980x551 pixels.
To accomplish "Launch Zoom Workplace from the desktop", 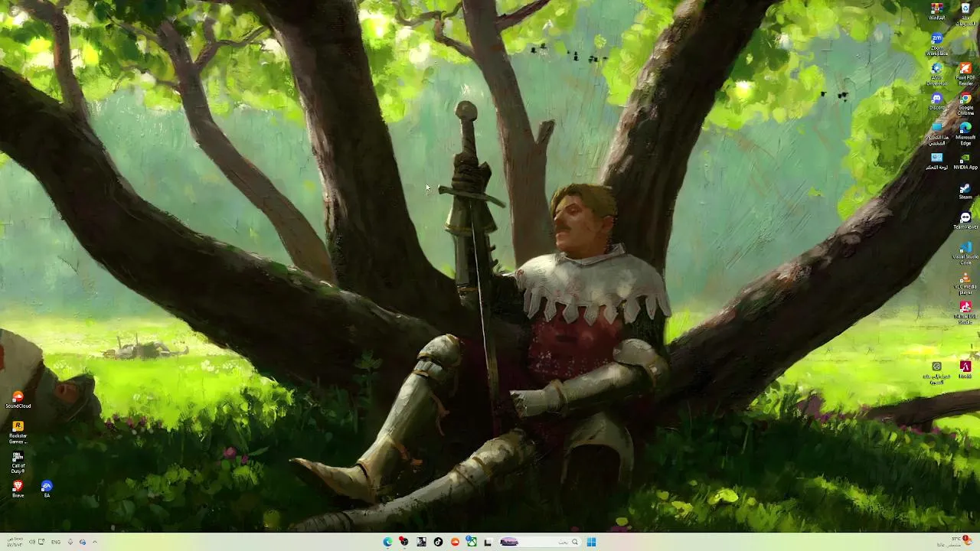I will pos(936,44).
